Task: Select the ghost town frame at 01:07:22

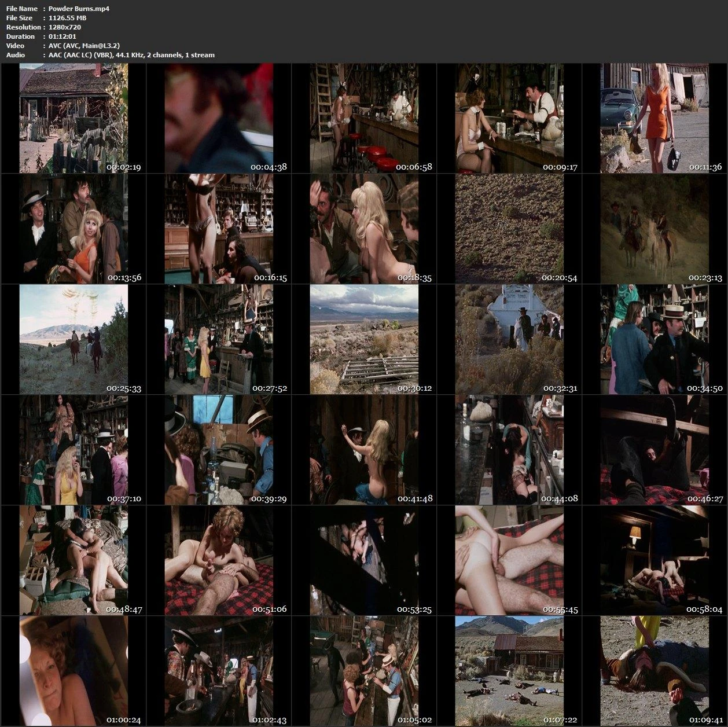Action: (x=509, y=671)
